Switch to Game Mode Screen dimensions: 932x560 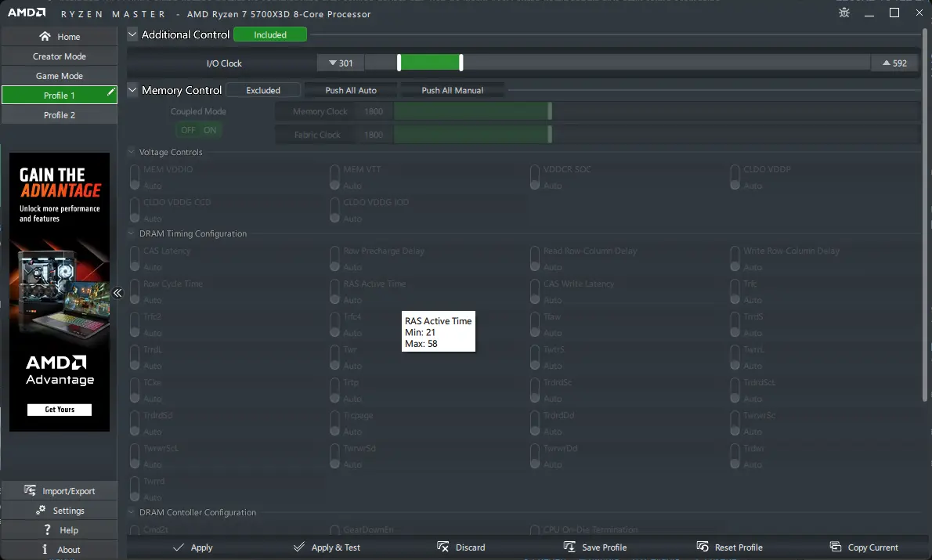[60, 75]
